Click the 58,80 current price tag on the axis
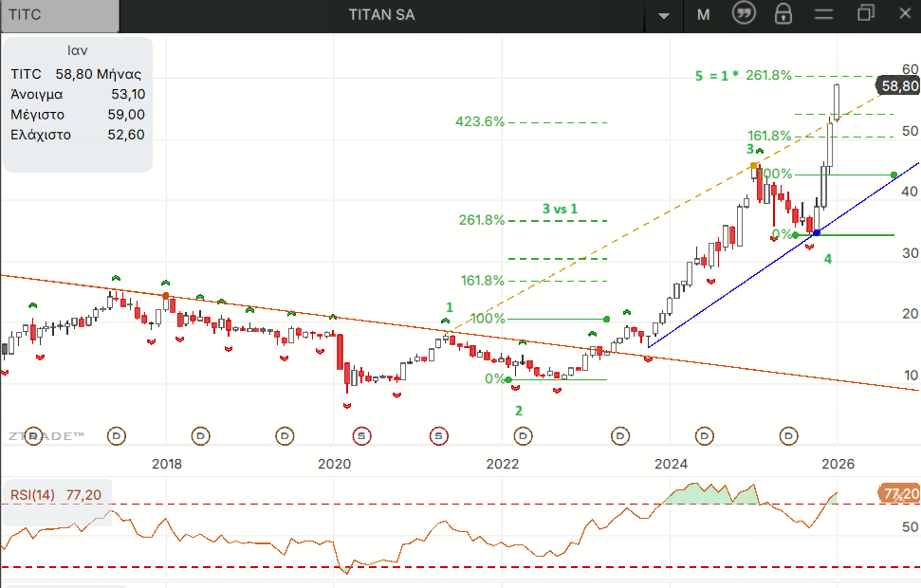Image resolution: width=921 pixels, height=588 pixels. (x=898, y=85)
